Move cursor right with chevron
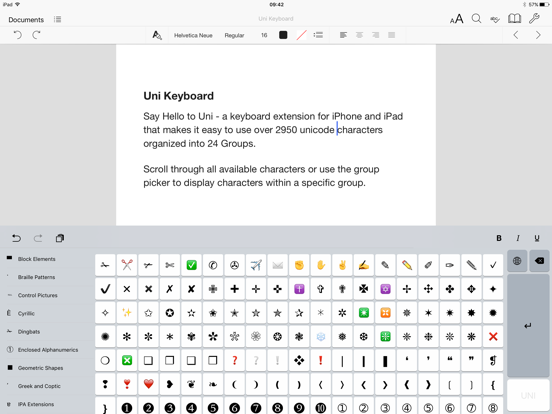Viewport: 552px width, 414px height. pyautogui.click(x=538, y=35)
